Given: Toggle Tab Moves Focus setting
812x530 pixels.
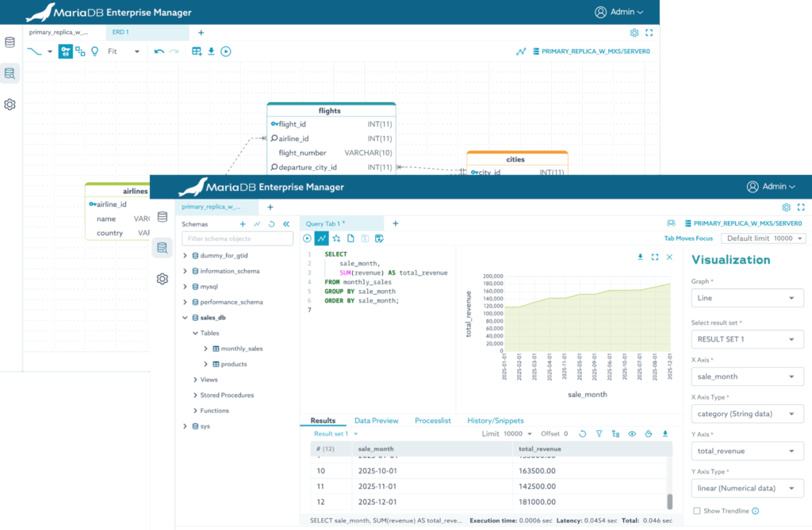Looking at the screenshot, I should coord(688,238).
